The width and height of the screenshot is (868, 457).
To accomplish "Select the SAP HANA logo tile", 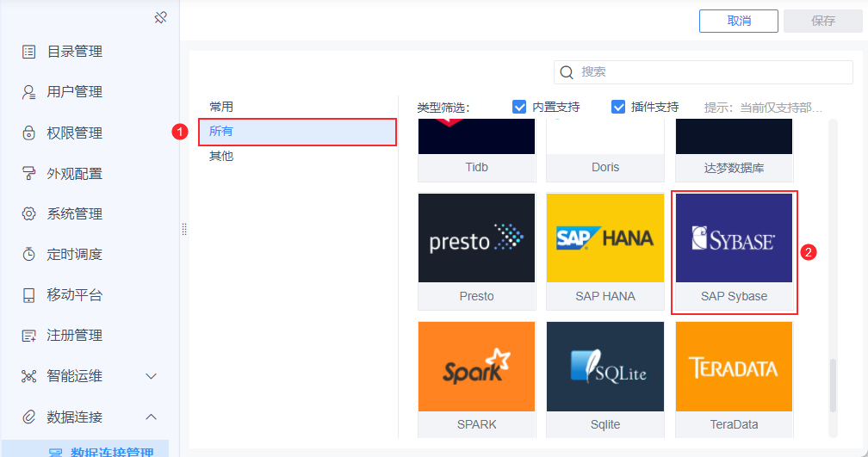I will pyautogui.click(x=605, y=238).
